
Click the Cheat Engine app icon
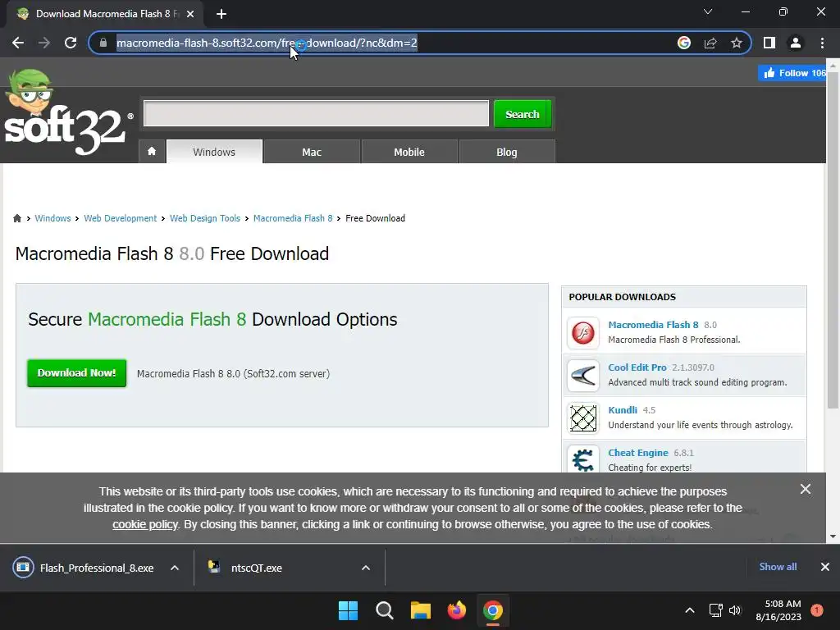[583, 459]
